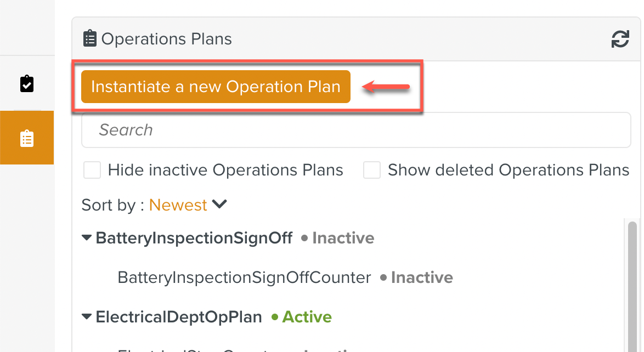Collapse the BatteryInspectionSignOff tree node
This screenshot has height=352, width=644.
[86, 237]
